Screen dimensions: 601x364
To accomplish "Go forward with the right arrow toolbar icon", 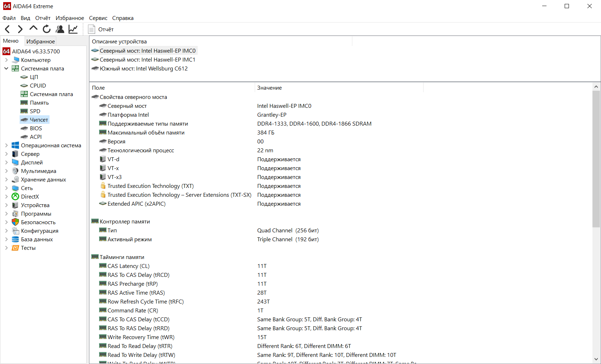I will (x=20, y=29).
